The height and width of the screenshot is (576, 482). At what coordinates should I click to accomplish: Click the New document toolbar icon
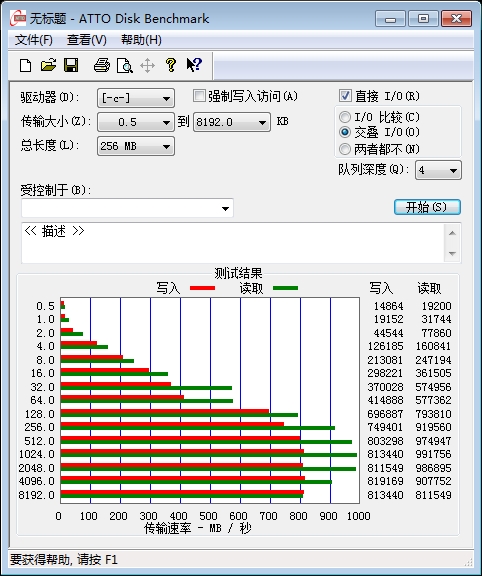click(x=25, y=66)
